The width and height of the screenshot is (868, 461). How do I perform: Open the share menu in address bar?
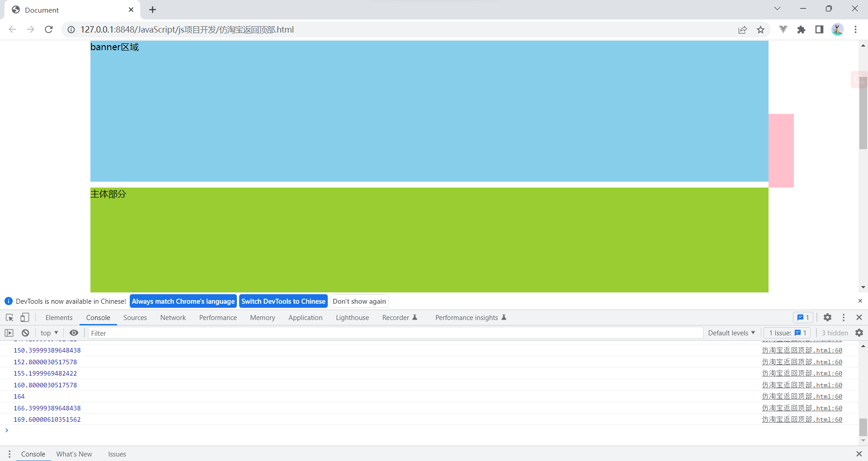tap(743, 29)
